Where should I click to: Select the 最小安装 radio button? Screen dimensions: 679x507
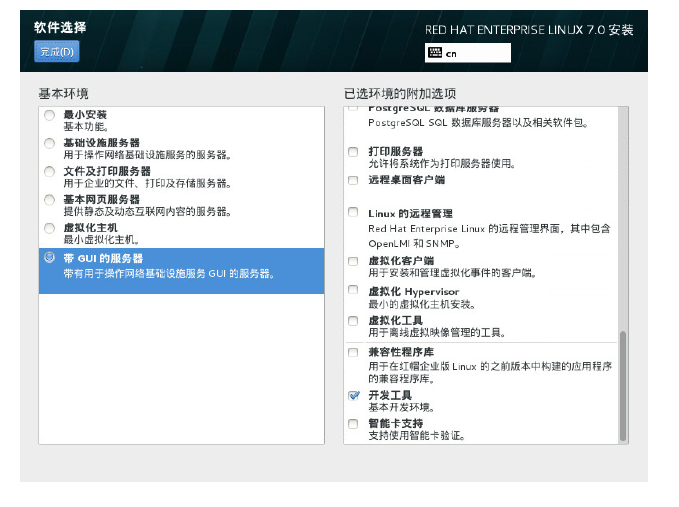click(49, 115)
